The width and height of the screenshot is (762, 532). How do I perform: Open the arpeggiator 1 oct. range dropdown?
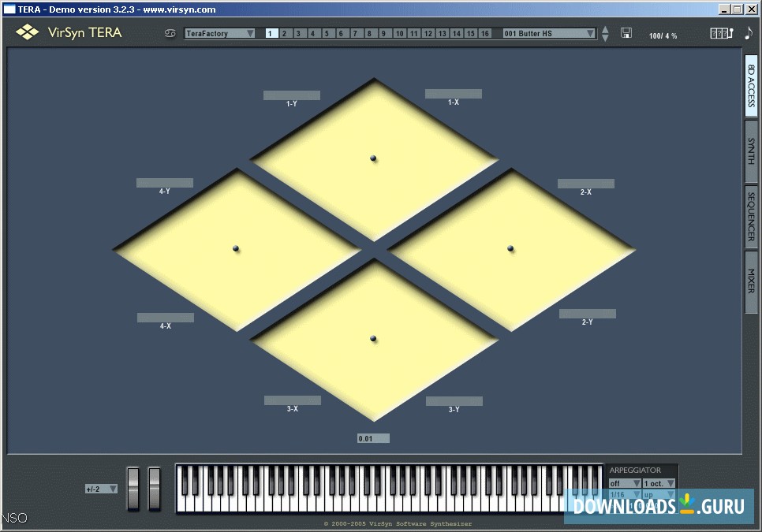659,483
